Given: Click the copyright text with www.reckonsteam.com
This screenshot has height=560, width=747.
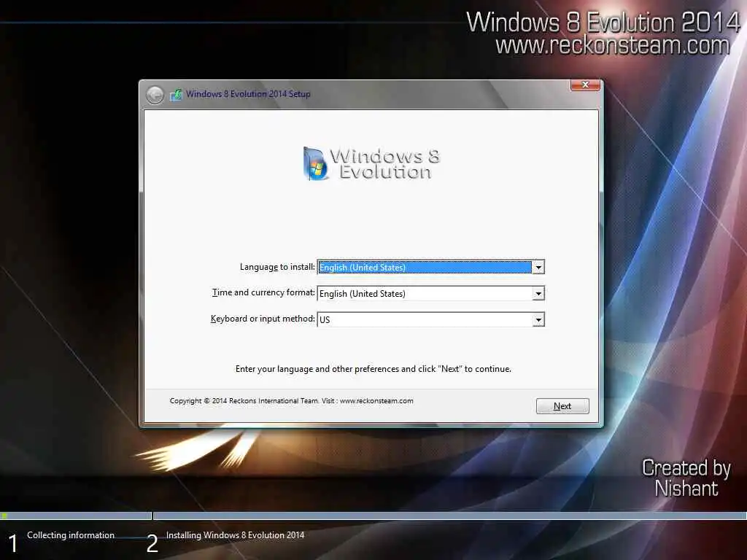Looking at the screenshot, I should (x=292, y=401).
